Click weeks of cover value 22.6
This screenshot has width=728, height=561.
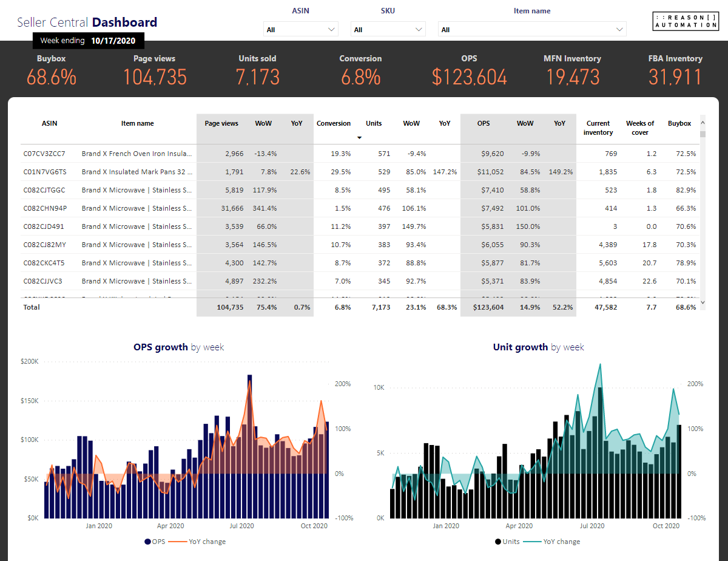coord(649,281)
